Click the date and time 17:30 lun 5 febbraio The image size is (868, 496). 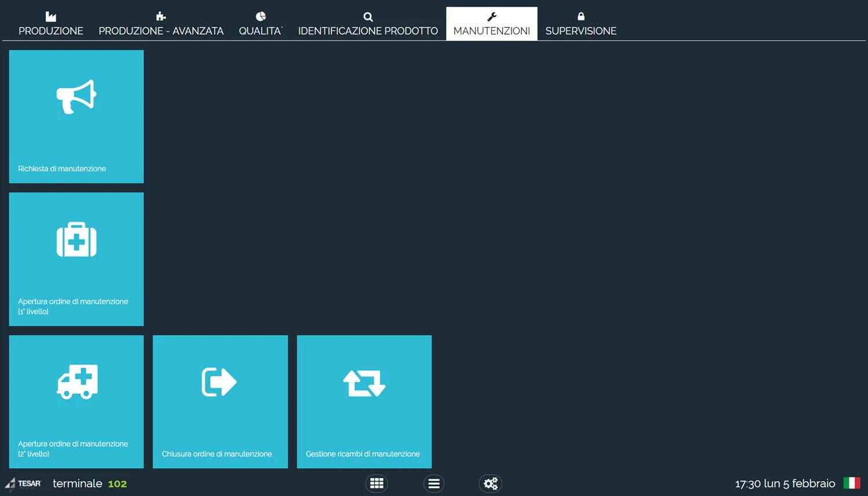point(785,483)
